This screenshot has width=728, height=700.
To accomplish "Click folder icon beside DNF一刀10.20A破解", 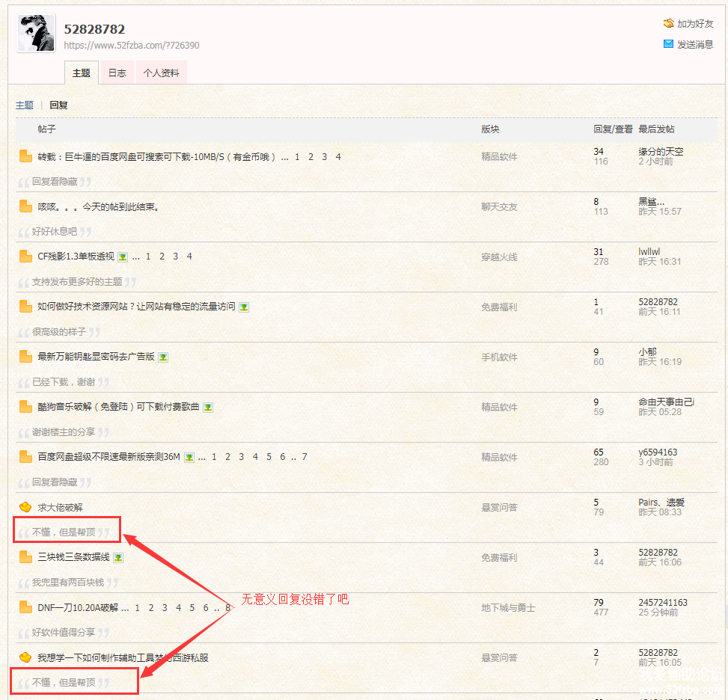I will click(x=25, y=607).
